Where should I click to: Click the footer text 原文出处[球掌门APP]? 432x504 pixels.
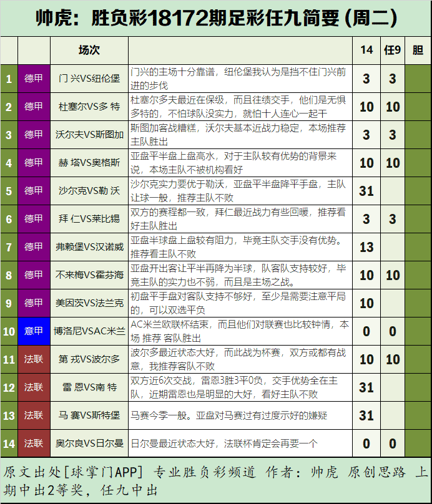73,472
